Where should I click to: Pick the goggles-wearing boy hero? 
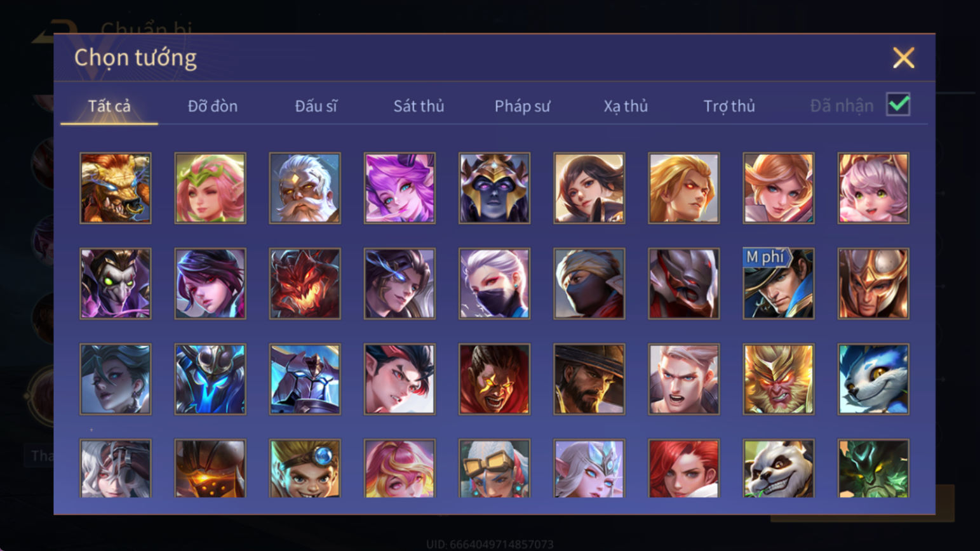click(305, 468)
